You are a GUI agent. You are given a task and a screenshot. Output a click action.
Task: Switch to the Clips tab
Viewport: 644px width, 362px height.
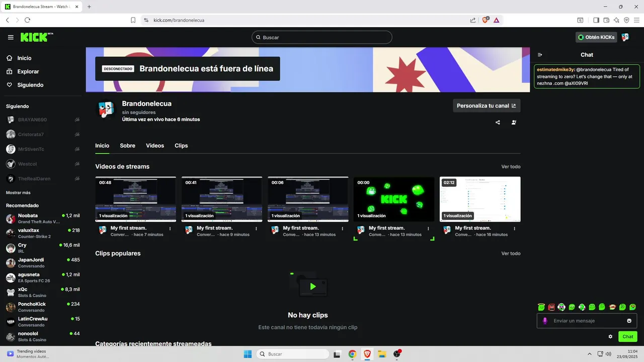(181, 146)
